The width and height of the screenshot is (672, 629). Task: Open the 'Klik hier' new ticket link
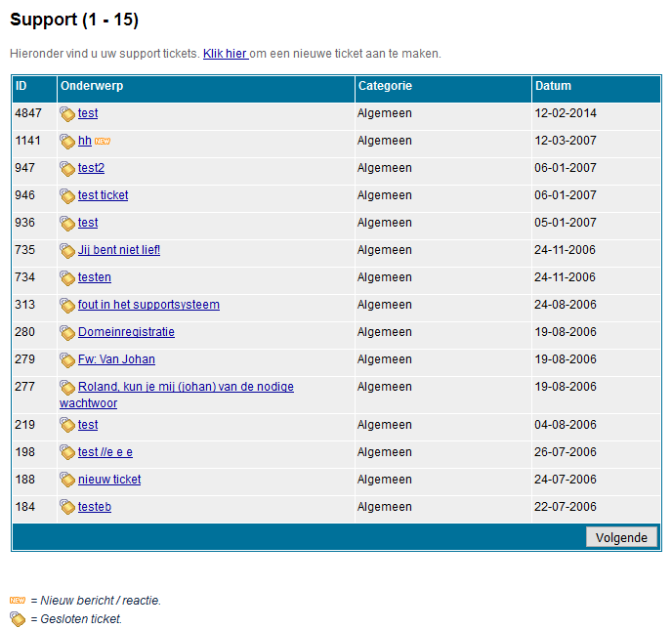click(225, 54)
